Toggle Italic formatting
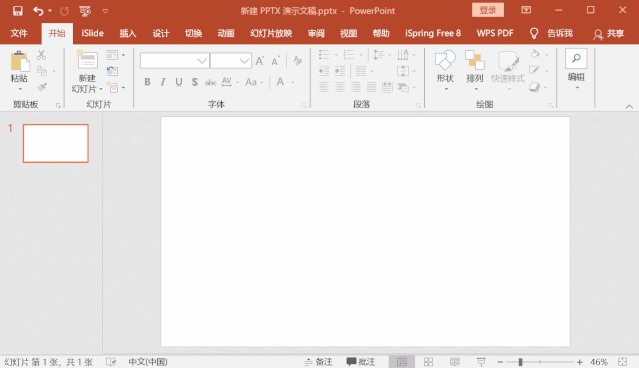 [163, 82]
